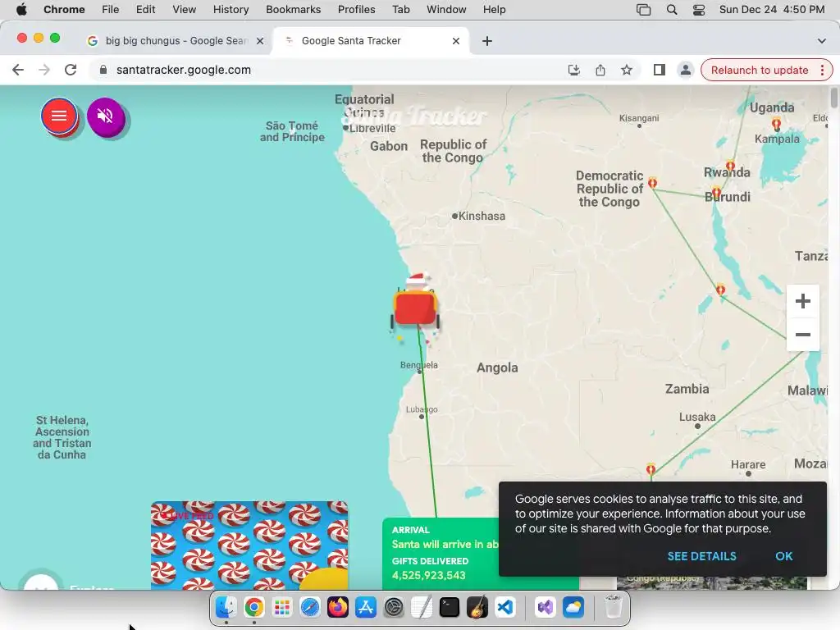Install the app via the address bar icon
840x630 pixels.
(x=573, y=70)
